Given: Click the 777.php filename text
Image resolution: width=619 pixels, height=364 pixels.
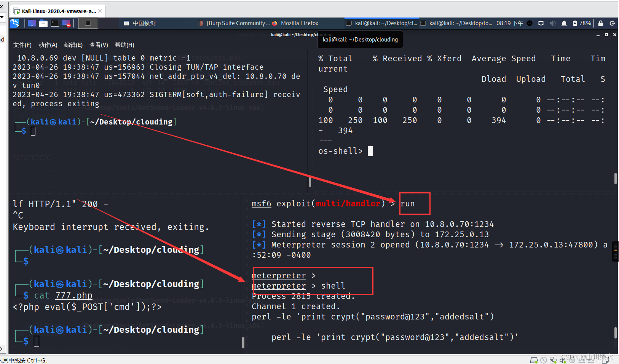Looking at the screenshot, I should coord(74,295).
